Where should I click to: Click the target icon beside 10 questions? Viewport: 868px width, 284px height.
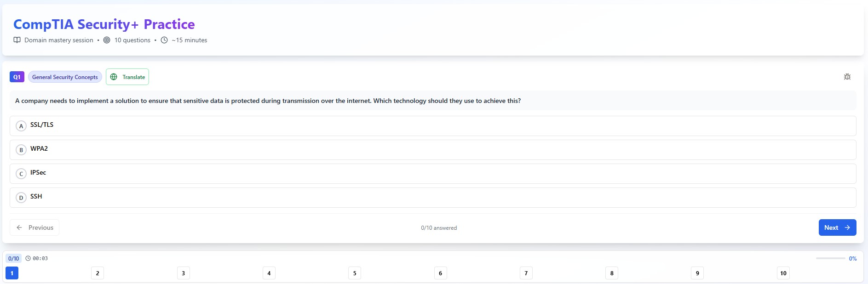tap(107, 40)
